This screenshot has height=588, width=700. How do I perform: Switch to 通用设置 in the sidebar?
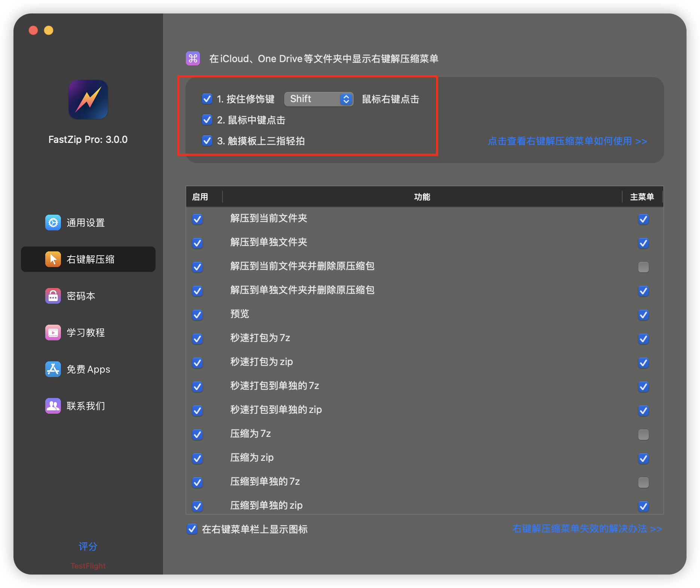pos(85,223)
